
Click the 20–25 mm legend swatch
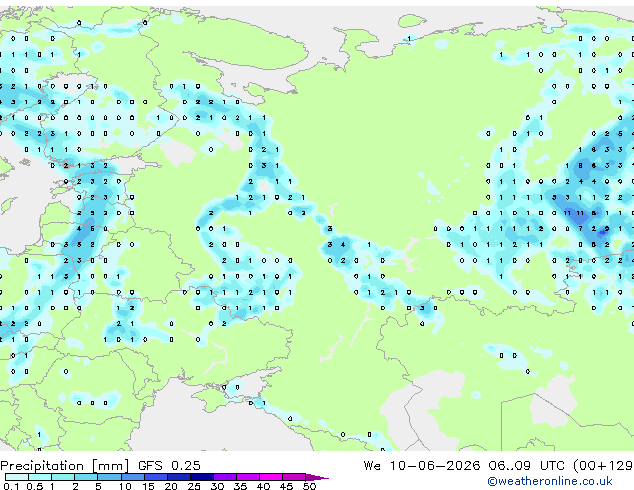[179, 477]
